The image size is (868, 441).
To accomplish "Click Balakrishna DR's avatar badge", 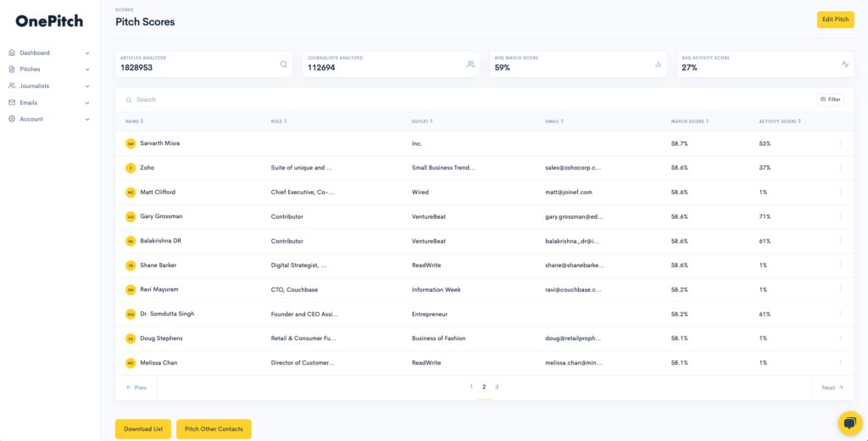I will click(131, 241).
